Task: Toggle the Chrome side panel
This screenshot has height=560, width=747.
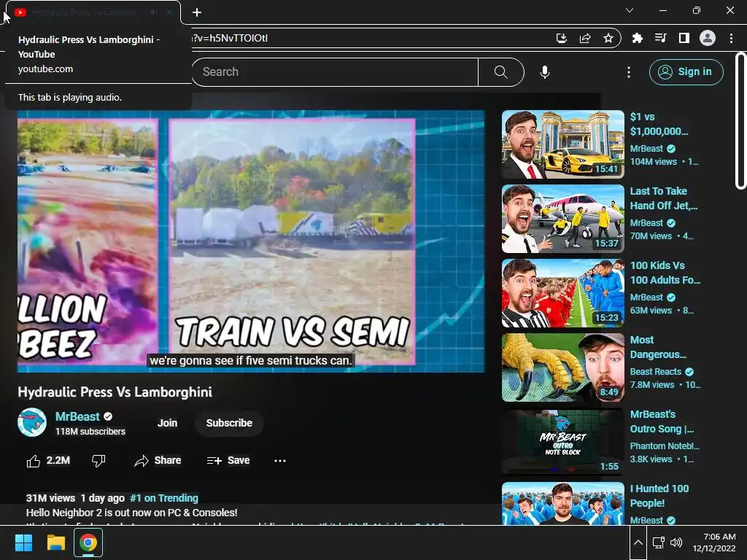Action: pos(684,38)
